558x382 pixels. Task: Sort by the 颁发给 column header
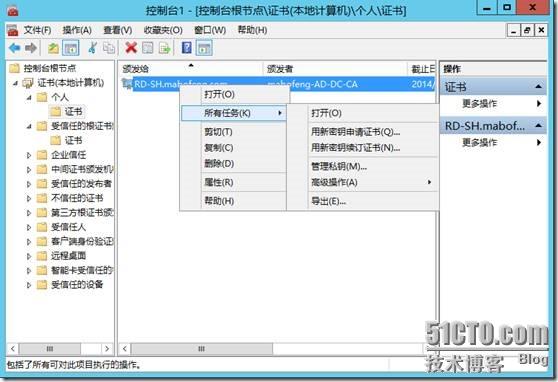(191, 69)
